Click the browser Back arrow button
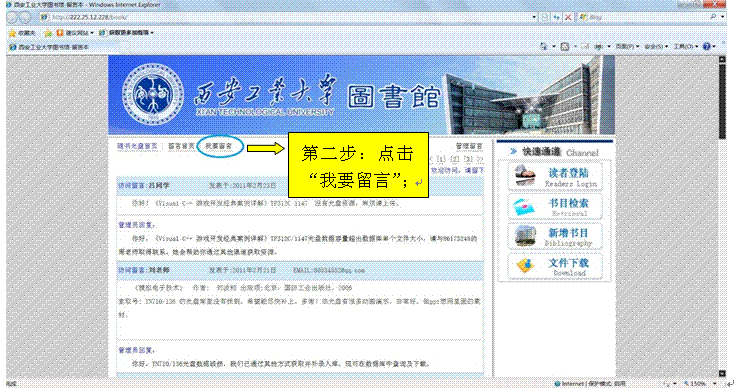735x388 pixels. tap(12, 17)
